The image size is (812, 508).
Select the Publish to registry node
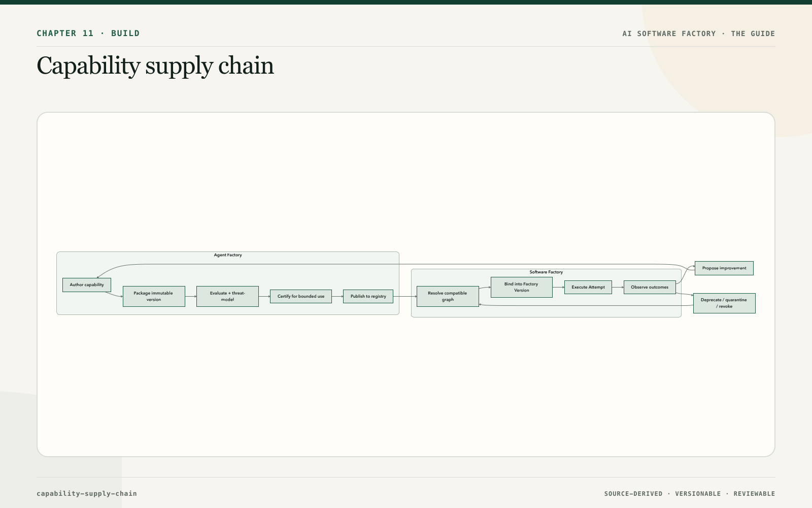click(x=368, y=296)
